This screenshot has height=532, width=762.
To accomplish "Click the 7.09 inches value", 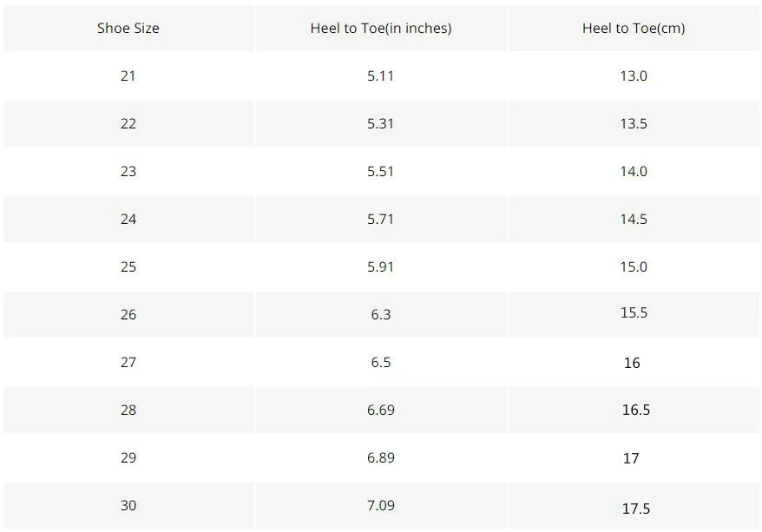I will click(x=381, y=505).
